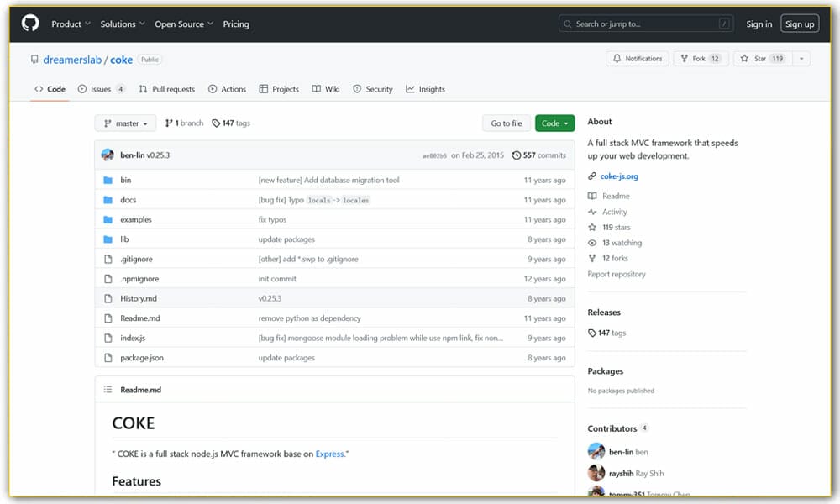Open the rayshih contributor avatar
Image resolution: width=840 pixels, height=504 pixels.
596,473
